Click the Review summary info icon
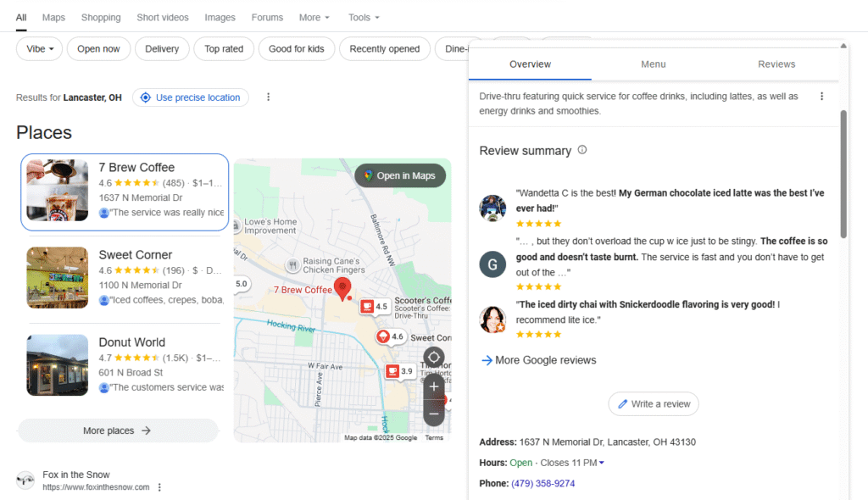 click(581, 150)
